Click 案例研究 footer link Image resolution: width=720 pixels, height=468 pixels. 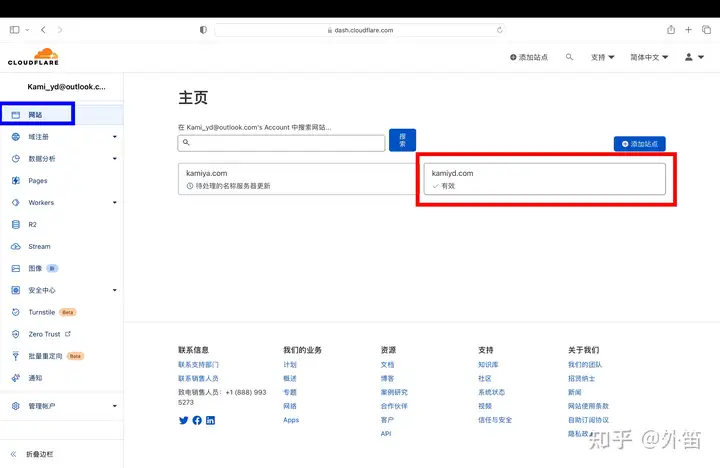click(394, 392)
